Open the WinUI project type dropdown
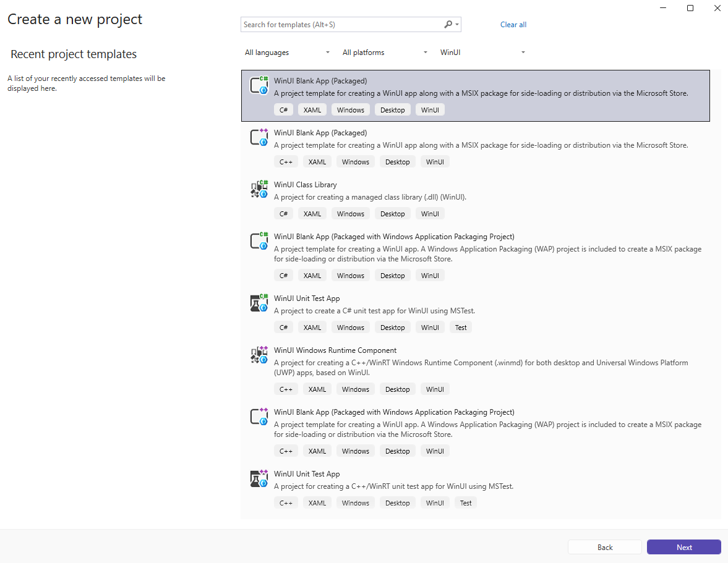This screenshot has height=563, width=728. (x=482, y=53)
